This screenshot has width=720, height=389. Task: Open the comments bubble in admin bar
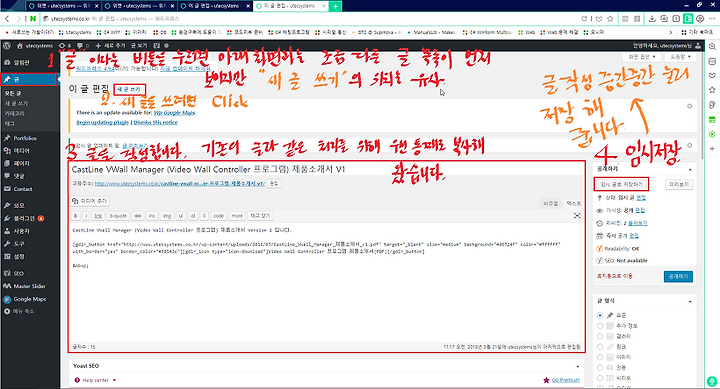83,46
